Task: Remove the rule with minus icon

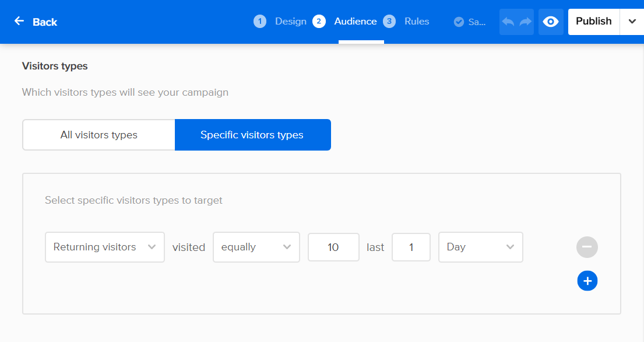Action: [x=587, y=247]
